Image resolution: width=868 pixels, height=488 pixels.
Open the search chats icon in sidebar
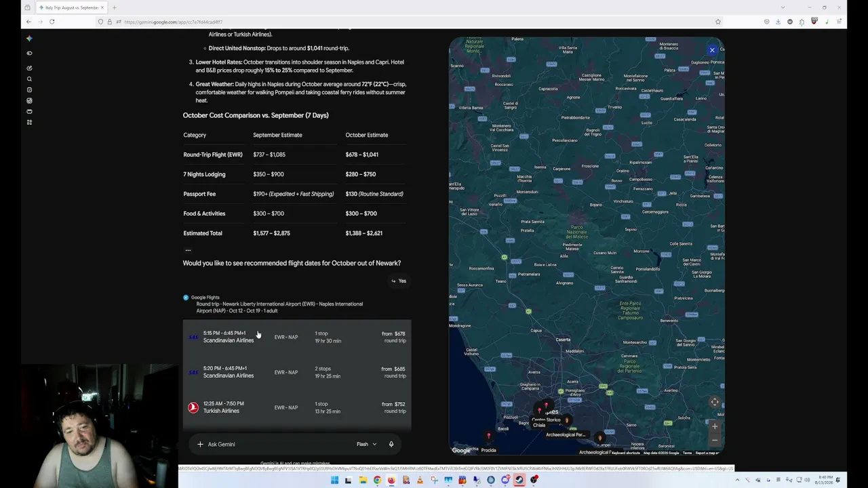(x=29, y=79)
